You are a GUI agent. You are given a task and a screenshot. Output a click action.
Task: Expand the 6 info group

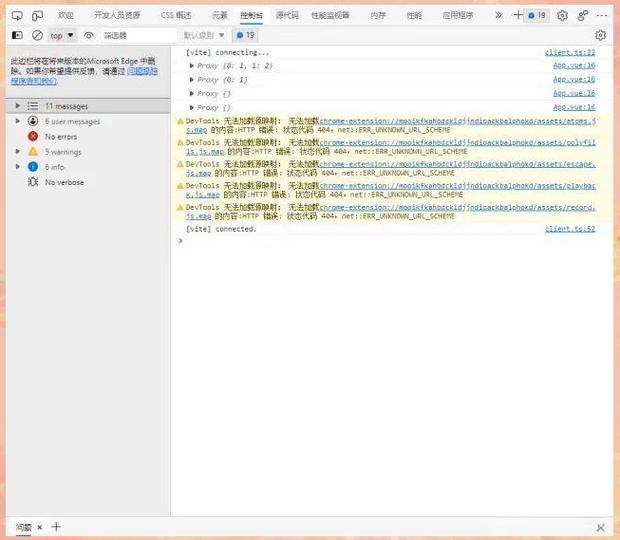(x=17, y=166)
